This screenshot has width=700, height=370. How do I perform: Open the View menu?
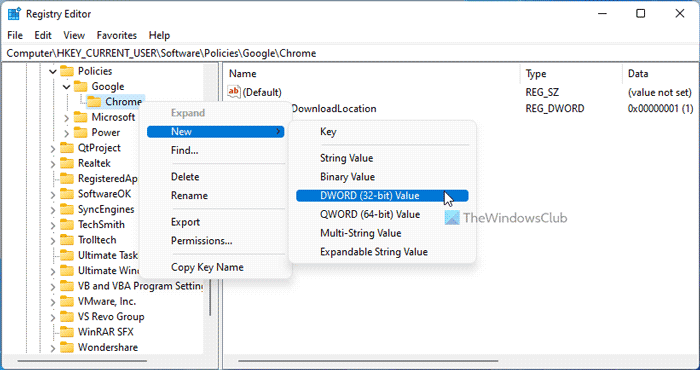[74, 35]
